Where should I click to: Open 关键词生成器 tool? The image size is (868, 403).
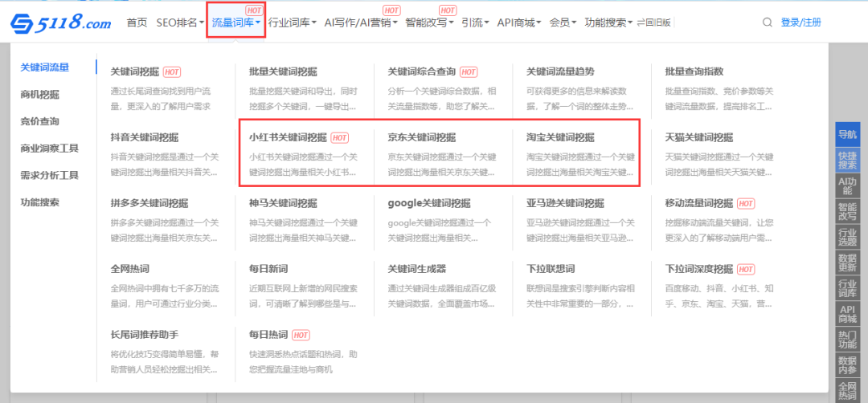(417, 269)
